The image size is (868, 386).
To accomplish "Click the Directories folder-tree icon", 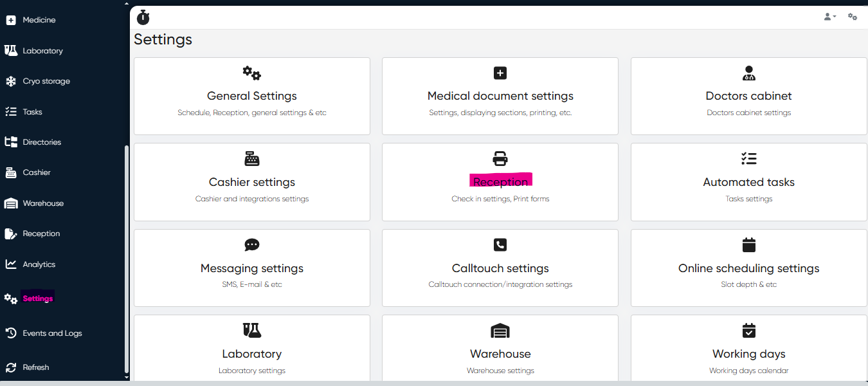I will click(11, 142).
